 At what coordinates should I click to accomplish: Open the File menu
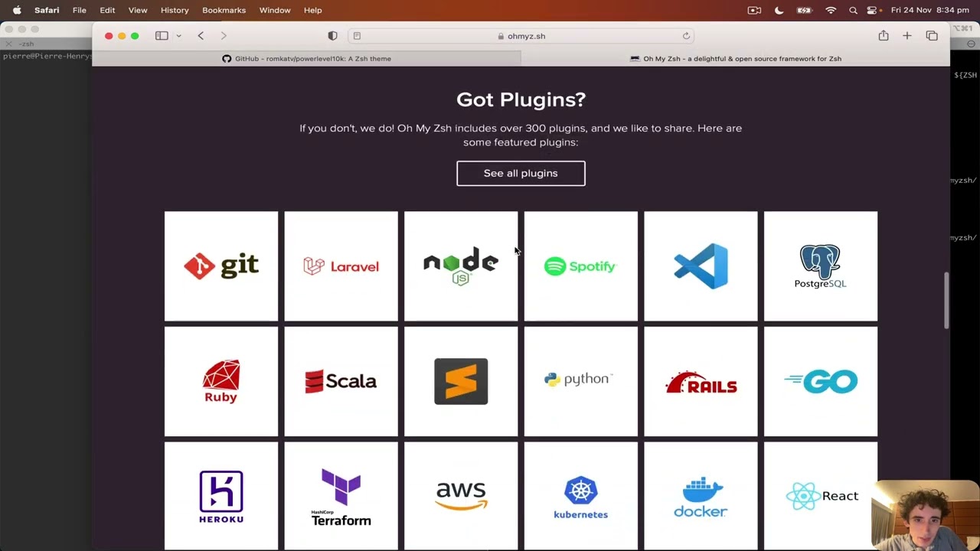(x=80, y=10)
